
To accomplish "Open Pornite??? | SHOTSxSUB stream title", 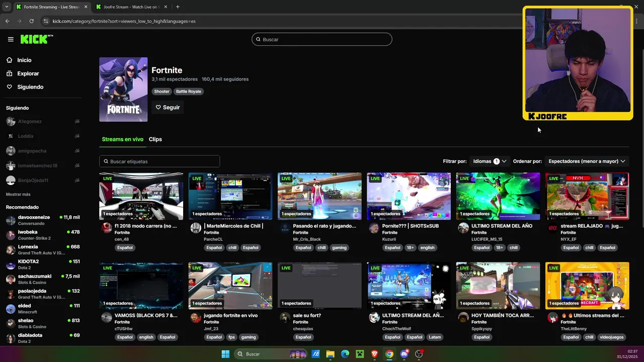I will point(411,226).
